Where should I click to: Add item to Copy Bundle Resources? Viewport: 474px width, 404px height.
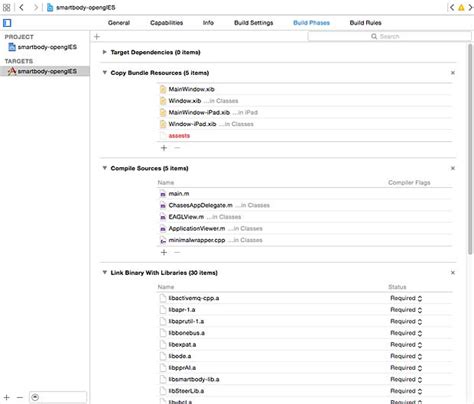coord(164,148)
